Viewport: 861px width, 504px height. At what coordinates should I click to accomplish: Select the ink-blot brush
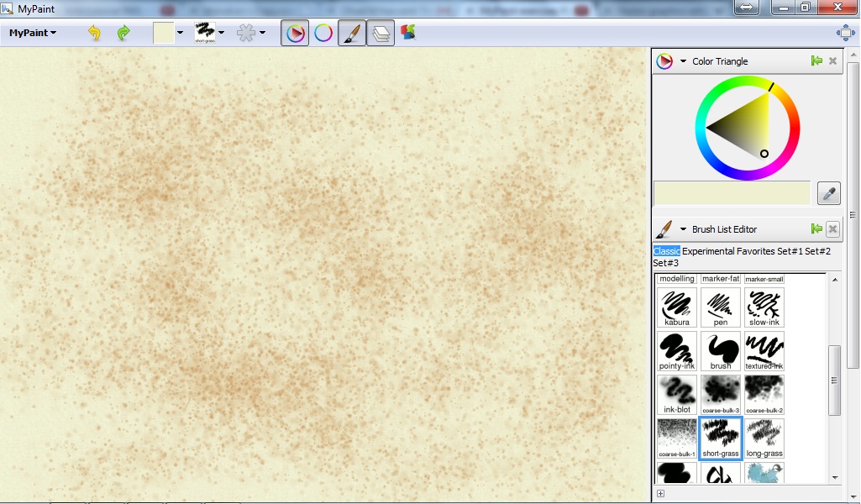677,395
